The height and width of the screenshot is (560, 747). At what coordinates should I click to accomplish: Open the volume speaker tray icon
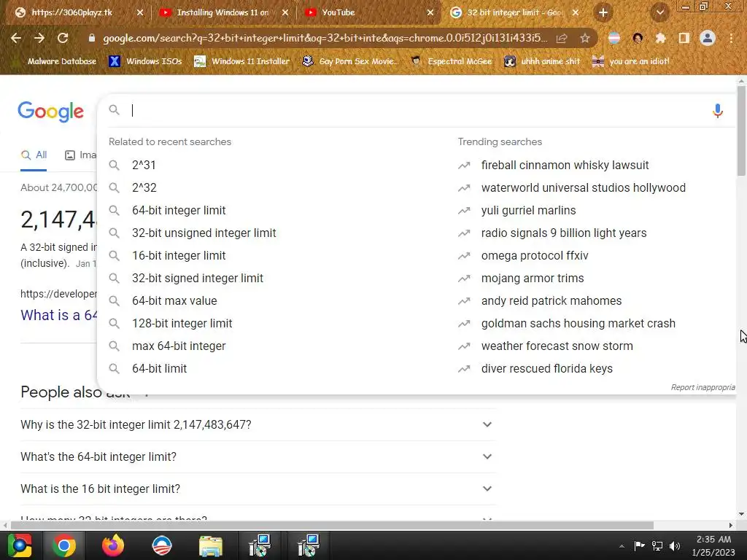point(675,545)
